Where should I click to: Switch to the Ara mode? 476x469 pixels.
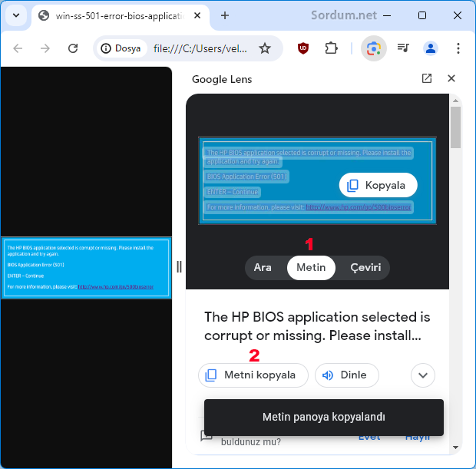263,267
